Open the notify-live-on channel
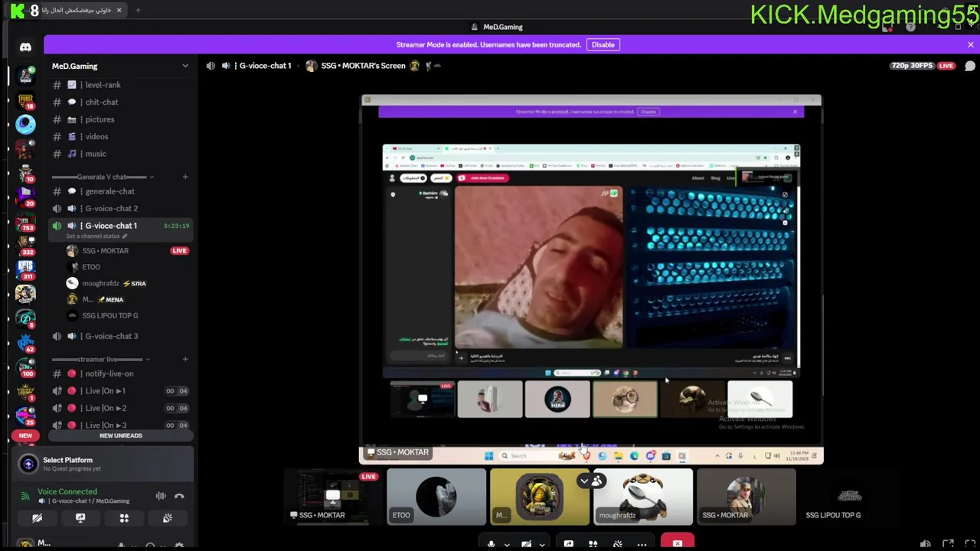 coord(119,373)
